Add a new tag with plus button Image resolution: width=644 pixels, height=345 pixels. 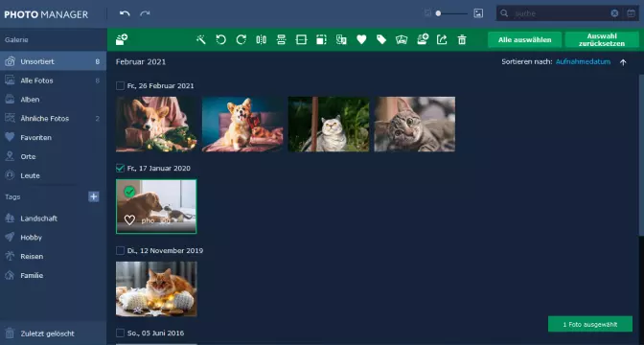[94, 196]
